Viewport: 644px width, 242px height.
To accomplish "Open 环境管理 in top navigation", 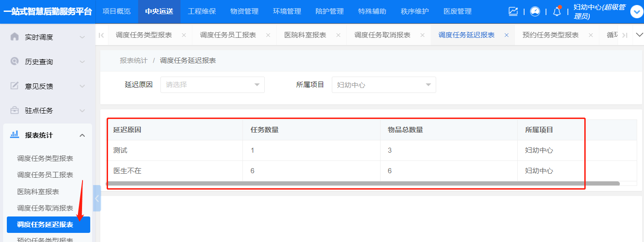I will pyautogui.click(x=287, y=11).
